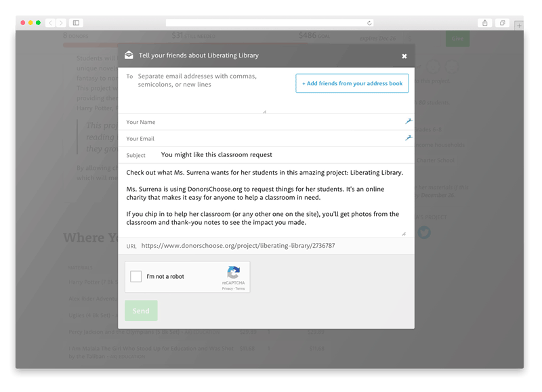Image resolution: width=542 pixels, height=392 pixels.
Task: Click the dialog title 'Tell your friends about Liberating Library'
Action: [x=199, y=56]
